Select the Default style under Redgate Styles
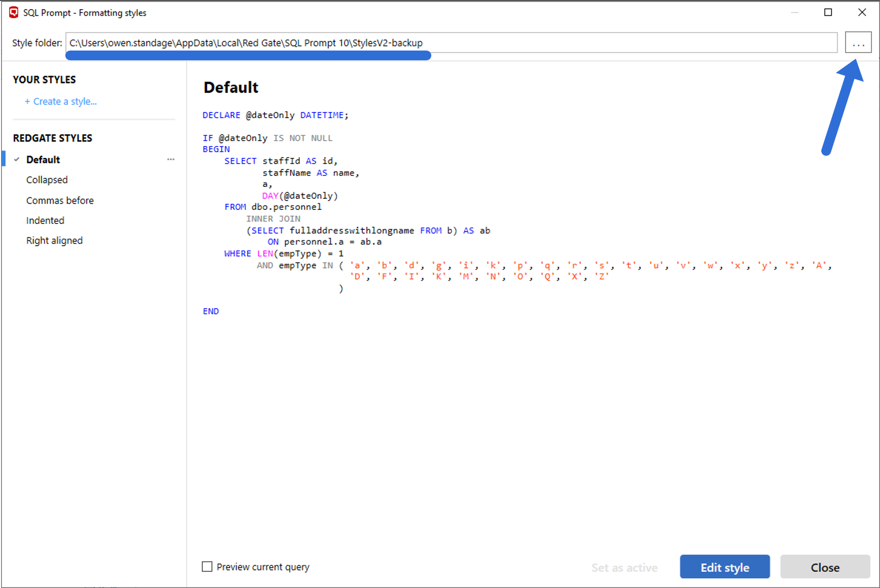 point(43,159)
